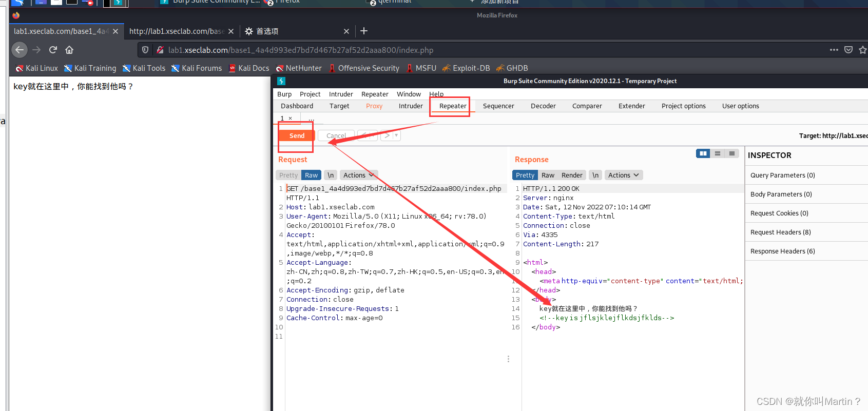Select Render view for the Response

[572, 175]
